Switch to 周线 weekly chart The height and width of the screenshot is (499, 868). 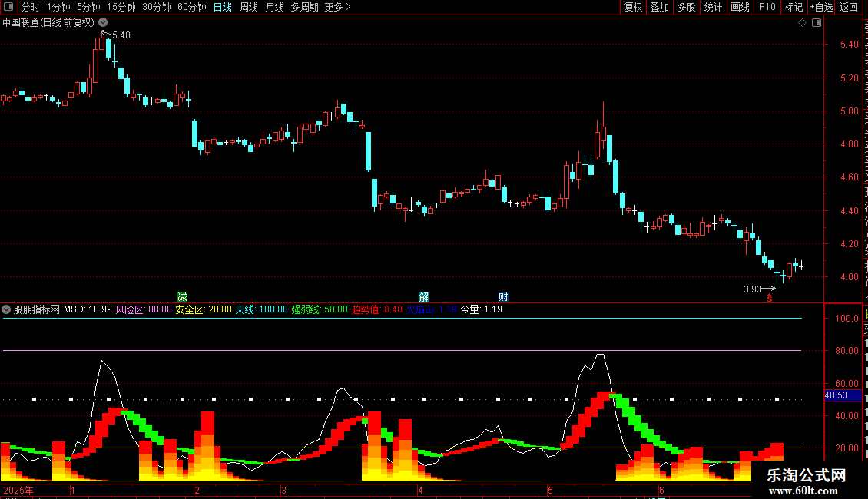[249, 7]
